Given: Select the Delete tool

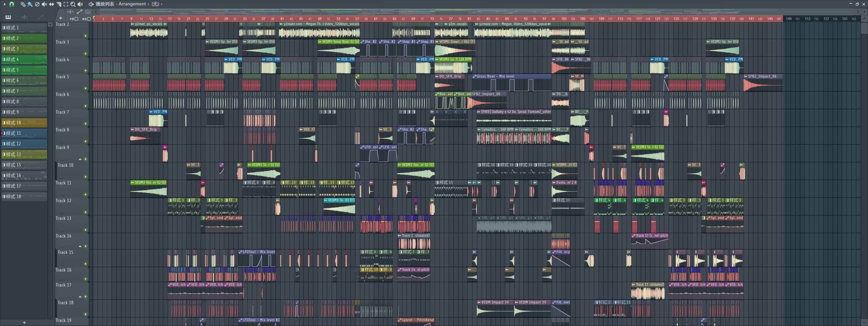Looking at the screenshot, I should point(37,4).
